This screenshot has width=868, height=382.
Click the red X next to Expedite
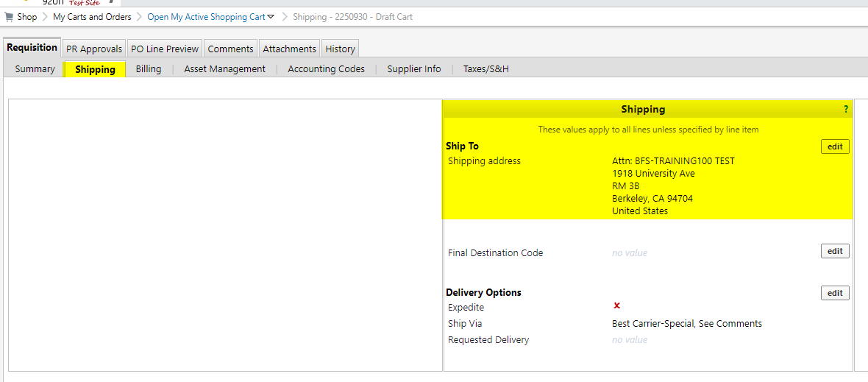coord(616,305)
